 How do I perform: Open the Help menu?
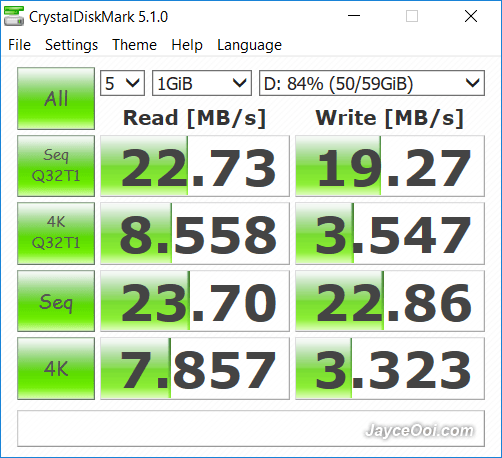[187, 45]
